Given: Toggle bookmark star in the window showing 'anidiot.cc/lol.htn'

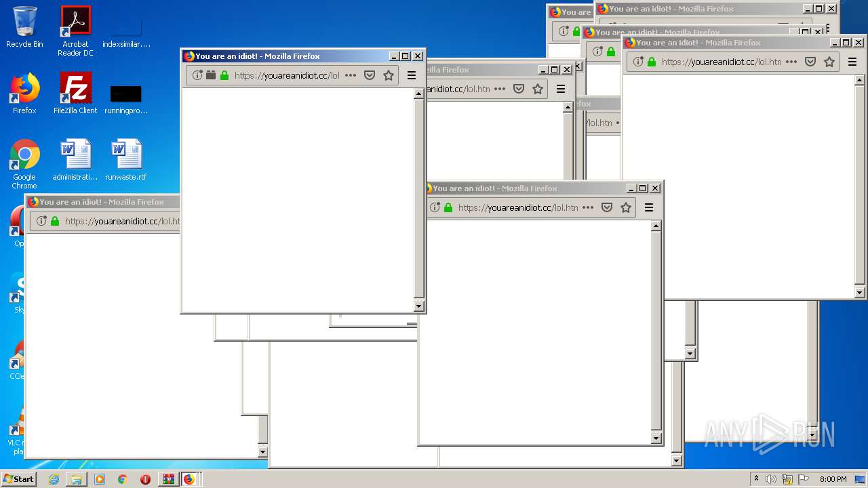Looking at the screenshot, I should [x=538, y=89].
